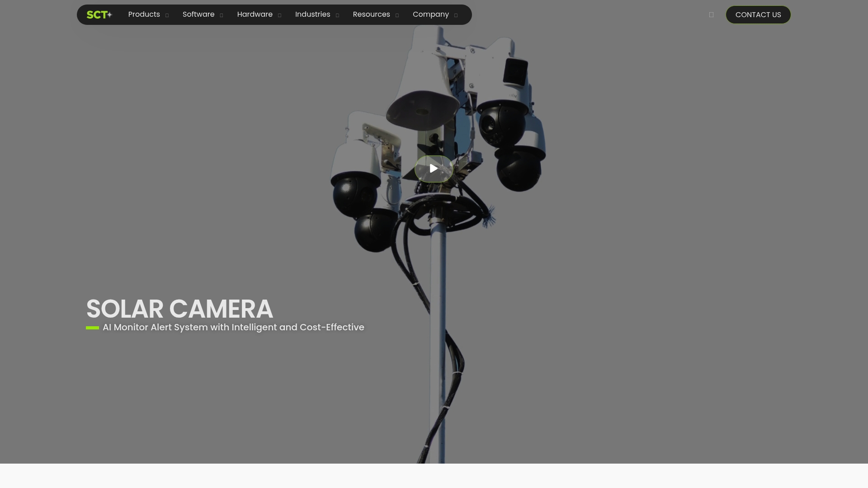Play the solar camera hero video
Screen dimensions: 868x488
click(x=434, y=169)
